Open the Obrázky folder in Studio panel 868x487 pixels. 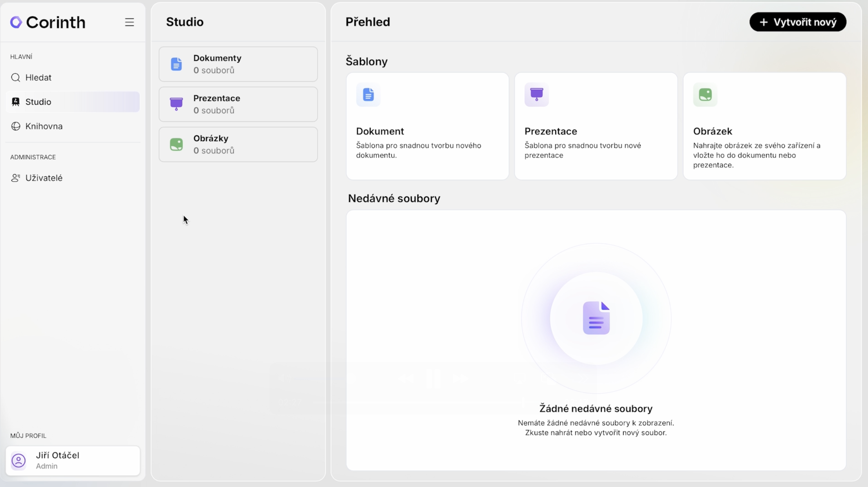coord(238,145)
